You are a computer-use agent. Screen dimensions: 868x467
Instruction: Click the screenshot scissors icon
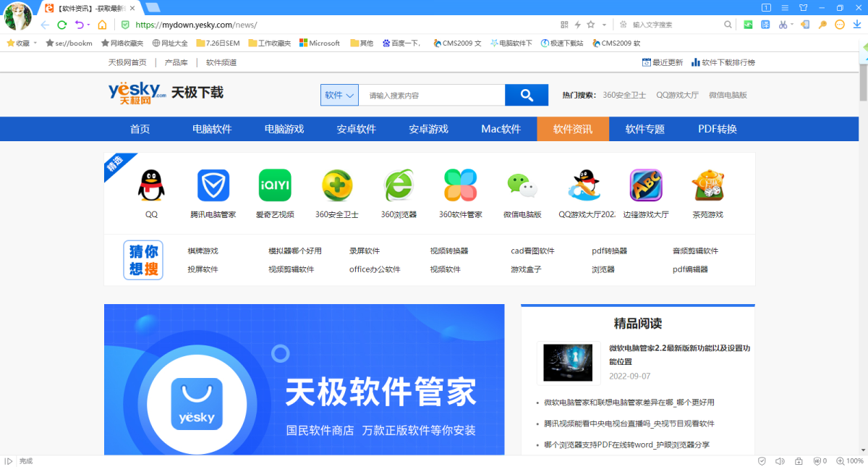click(783, 25)
